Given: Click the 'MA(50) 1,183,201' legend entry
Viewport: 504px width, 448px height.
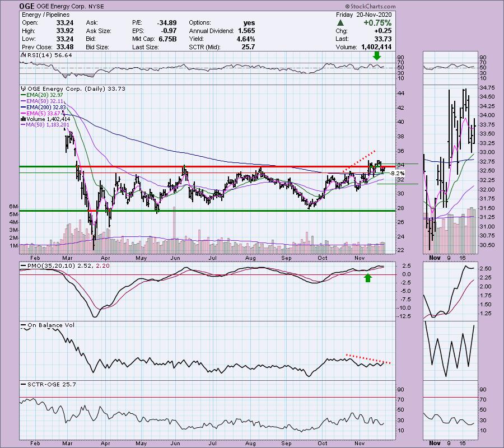Looking at the screenshot, I should [x=48, y=125].
